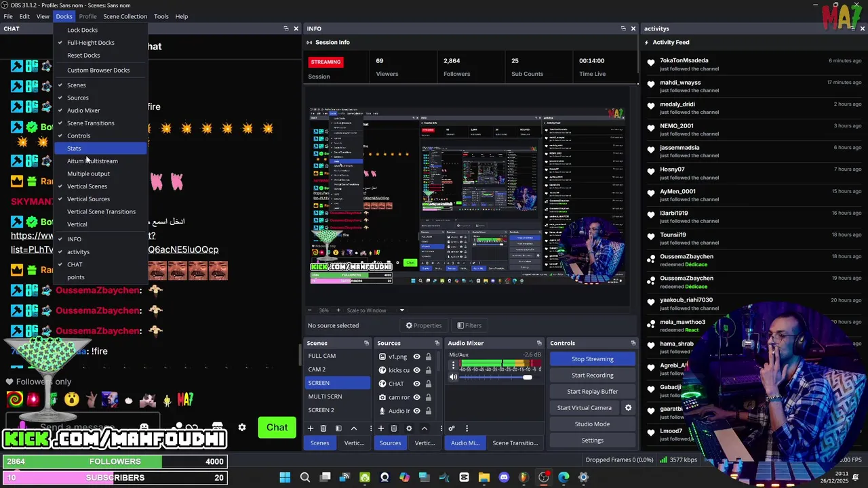Float the Audio Mixer dock pop-out icon
Viewport: 868px width, 488px height.
point(539,343)
